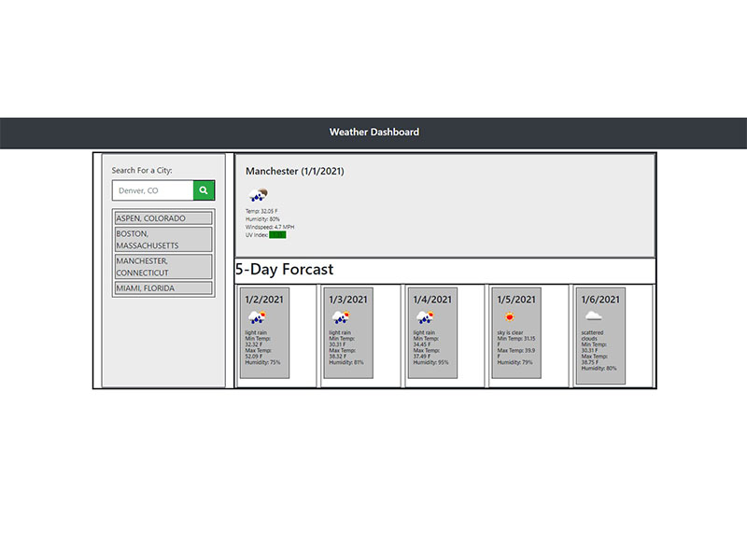Type in the city search field
This screenshot has width=747, height=560.
point(153,190)
